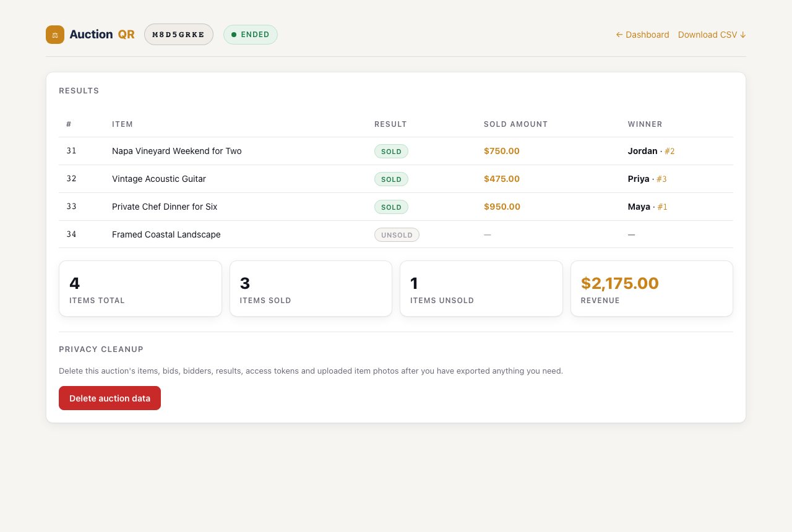Download CSV export link
Viewport: 792px width, 532px height.
[x=712, y=35]
